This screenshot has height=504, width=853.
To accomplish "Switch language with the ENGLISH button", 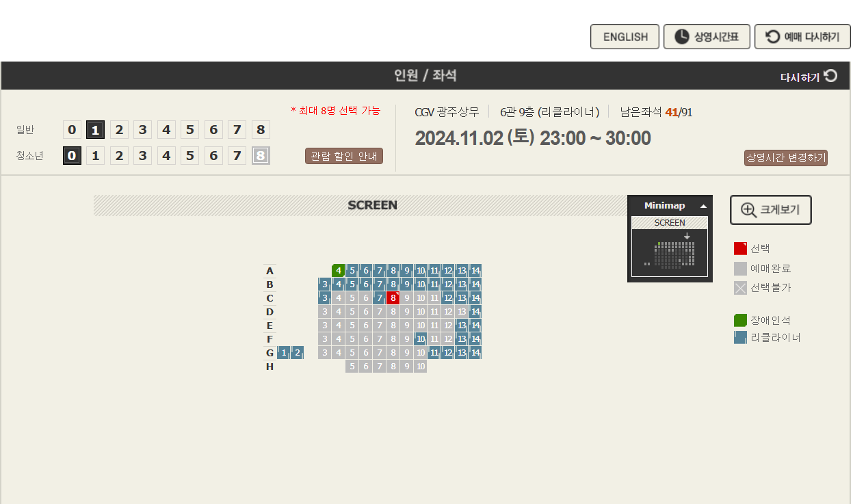I will [625, 37].
